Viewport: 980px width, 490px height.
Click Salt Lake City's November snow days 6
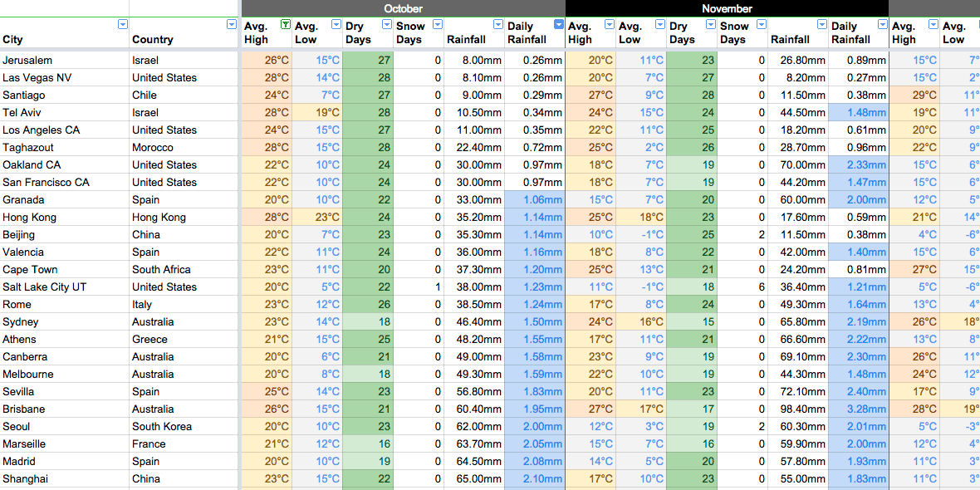[x=742, y=287]
